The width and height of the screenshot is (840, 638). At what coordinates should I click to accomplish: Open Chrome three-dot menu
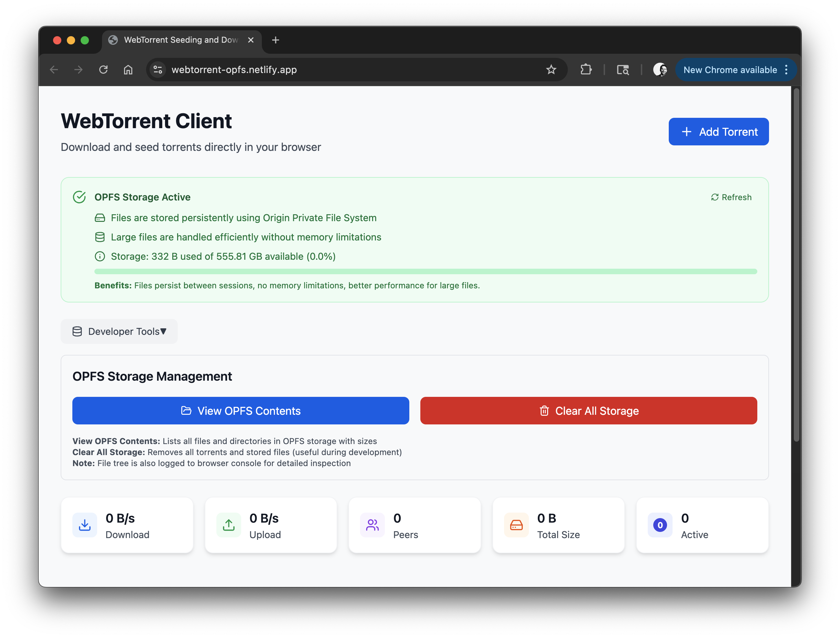tap(787, 70)
